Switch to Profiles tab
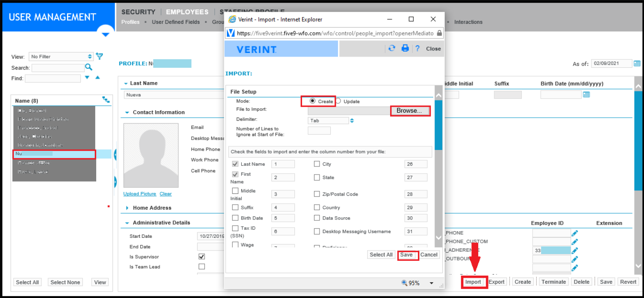Image resolution: width=644 pixels, height=298 pixels. 130,22
